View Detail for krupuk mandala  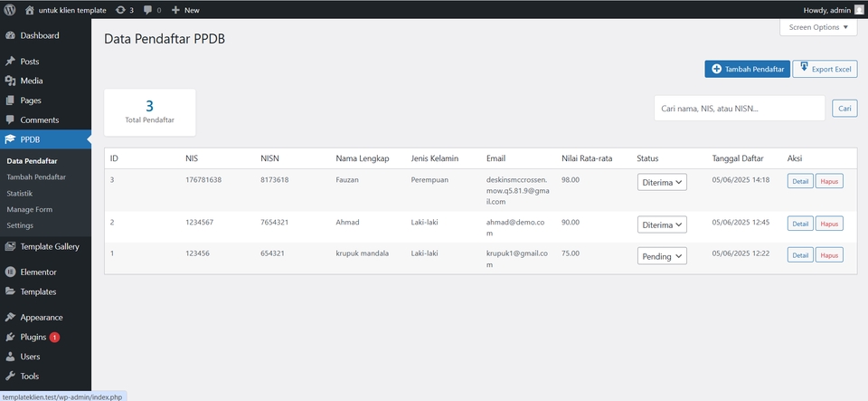[800, 254]
